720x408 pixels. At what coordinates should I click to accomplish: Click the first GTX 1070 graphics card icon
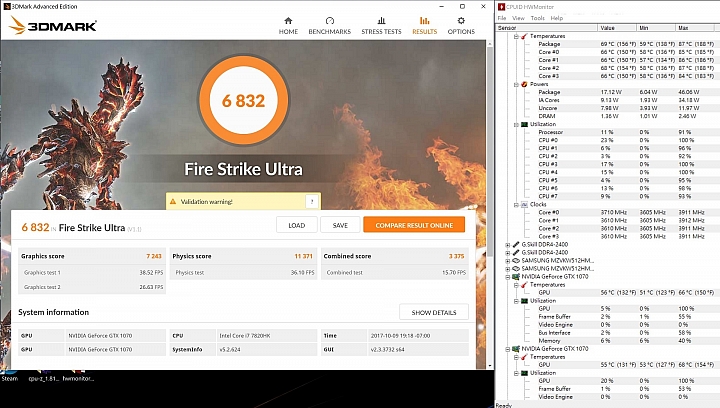[x=516, y=277]
